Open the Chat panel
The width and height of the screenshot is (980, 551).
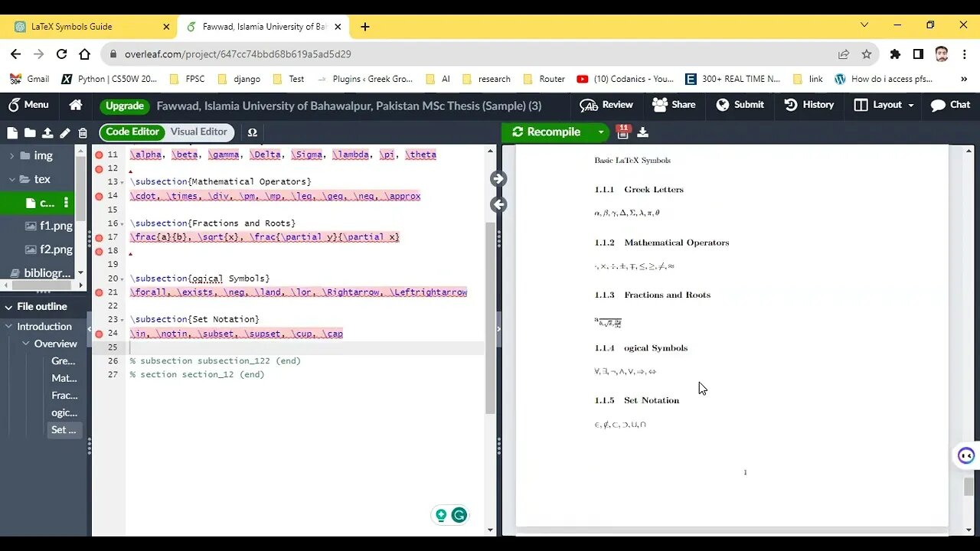pyautogui.click(x=950, y=105)
